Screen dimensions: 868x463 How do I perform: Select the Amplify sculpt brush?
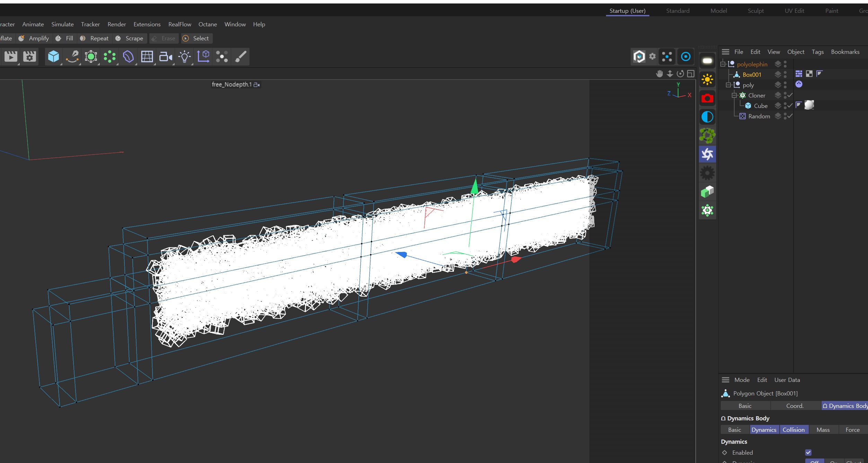click(x=34, y=38)
